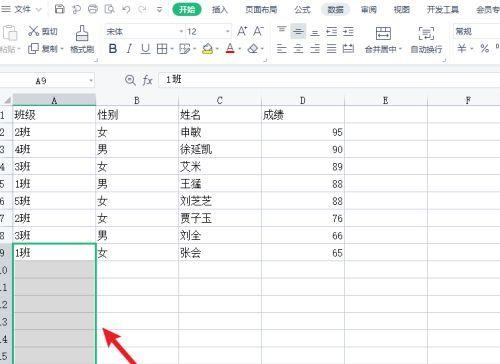
Task: Switch to the 审阅 tab
Action: 368,9
